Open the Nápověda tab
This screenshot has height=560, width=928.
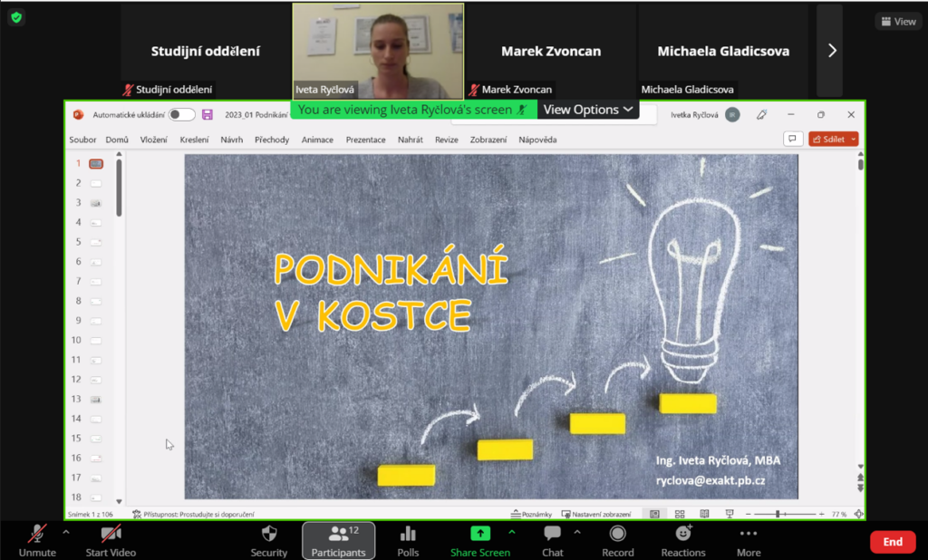click(x=537, y=140)
